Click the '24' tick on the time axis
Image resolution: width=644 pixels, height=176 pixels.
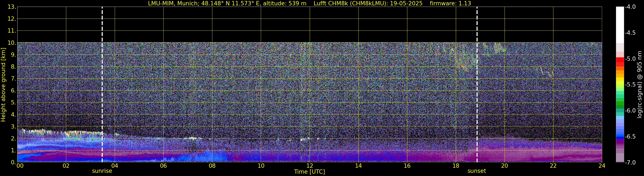click(x=602, y=166)
